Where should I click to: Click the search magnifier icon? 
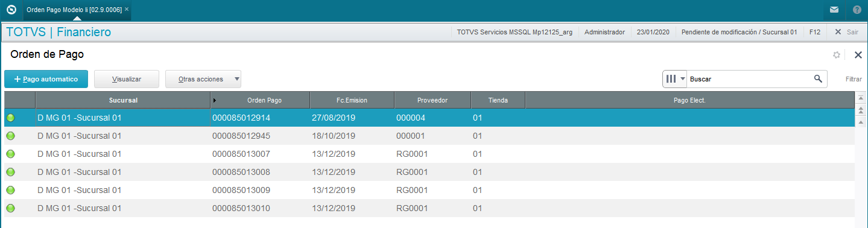[818, 78]
